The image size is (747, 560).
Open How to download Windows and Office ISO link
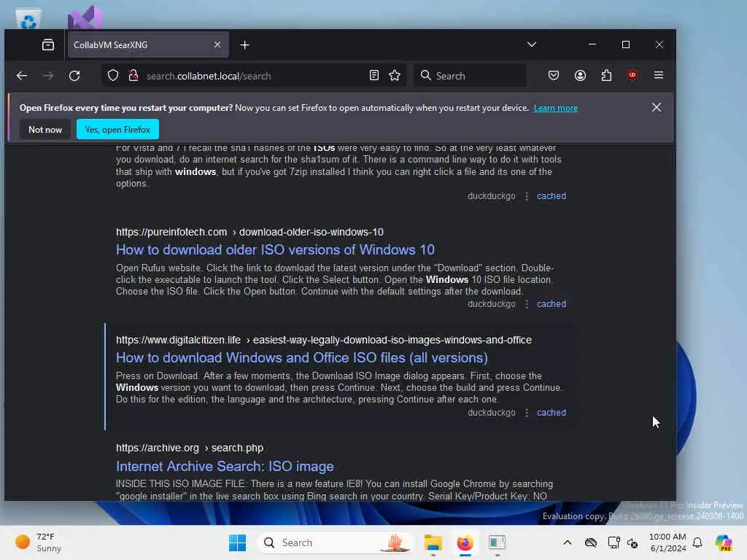tap(301, 357)
